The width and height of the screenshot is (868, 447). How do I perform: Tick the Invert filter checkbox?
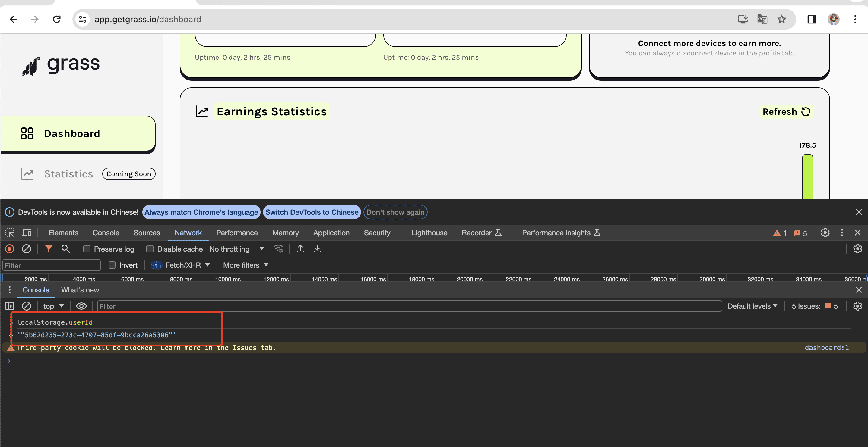coord(112,265)
